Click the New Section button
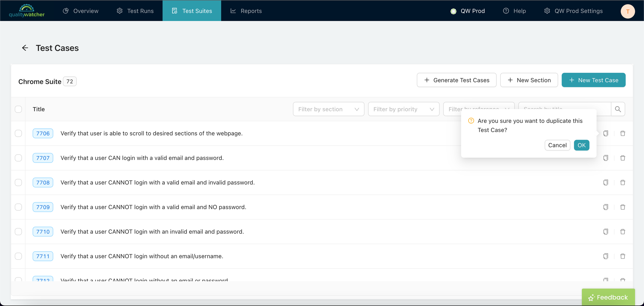The image size is (644, 306). pyautogui.click(x=529, y=80)
